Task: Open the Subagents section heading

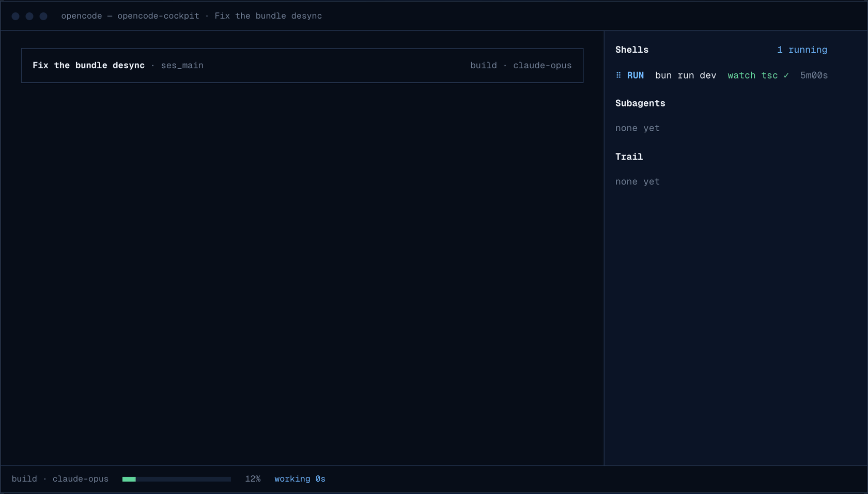Action: point(640,103)
